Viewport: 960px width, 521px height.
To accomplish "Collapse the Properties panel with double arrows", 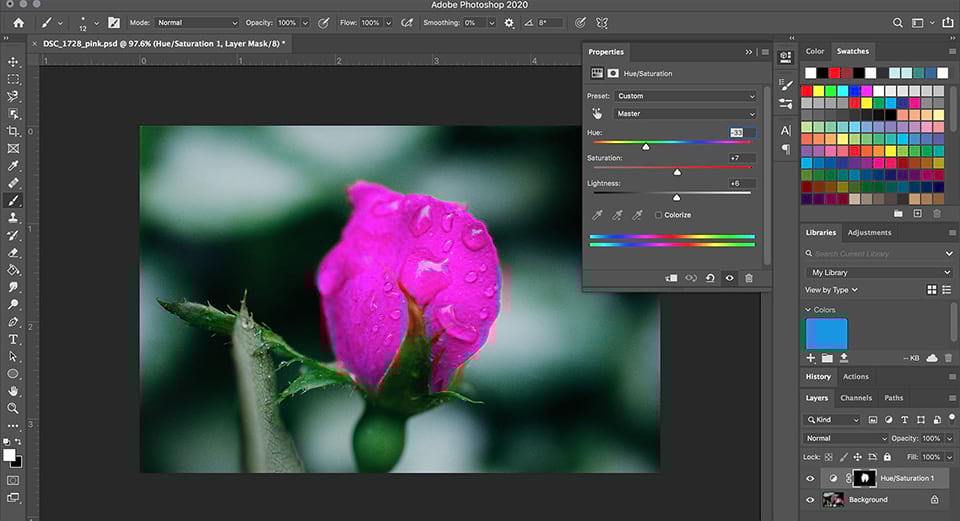I will click(749, 52).
